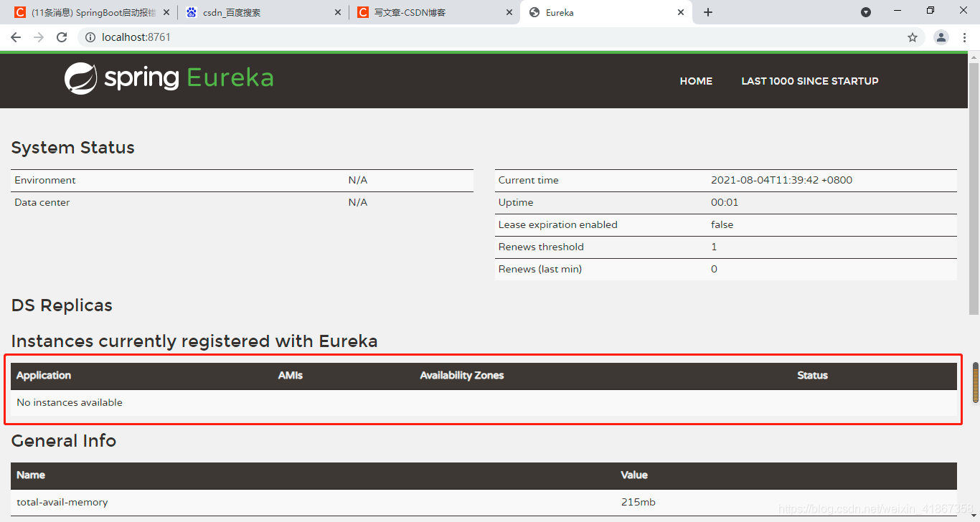The image size is (980, 522).
Task: Click the site info icon in address bar
Action: (x=90, y=37)
